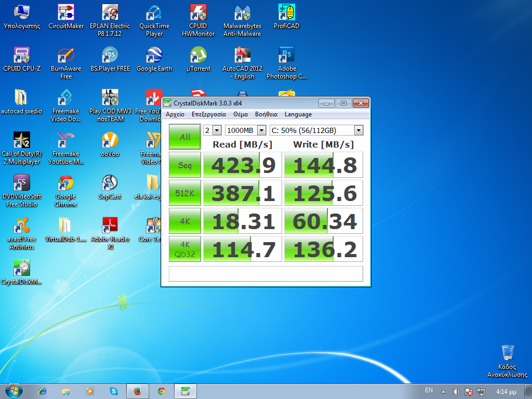This screenshot has height=399, width=532.
Task: Open the Windows Start menu orb
Action: tap(14, 391)
